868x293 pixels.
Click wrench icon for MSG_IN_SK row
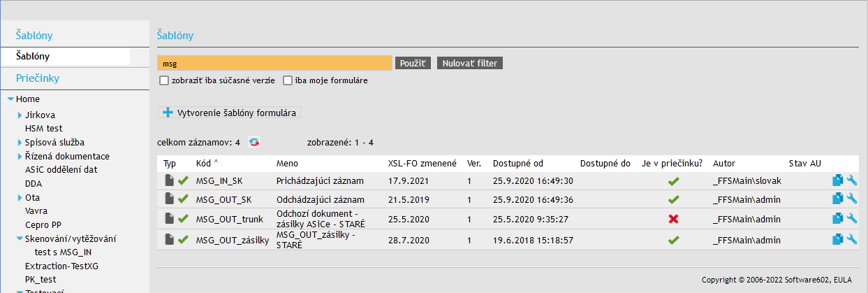(851, 180)
